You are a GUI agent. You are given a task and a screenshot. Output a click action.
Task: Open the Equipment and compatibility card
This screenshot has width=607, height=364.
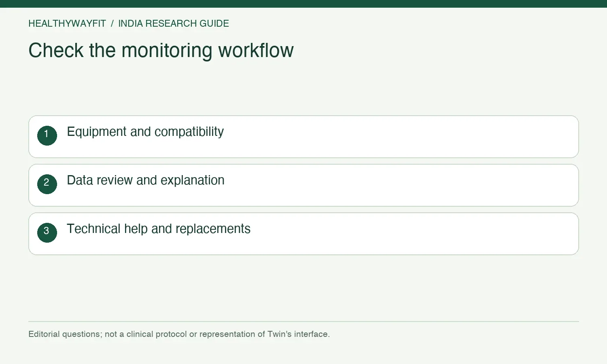[303, 137]
